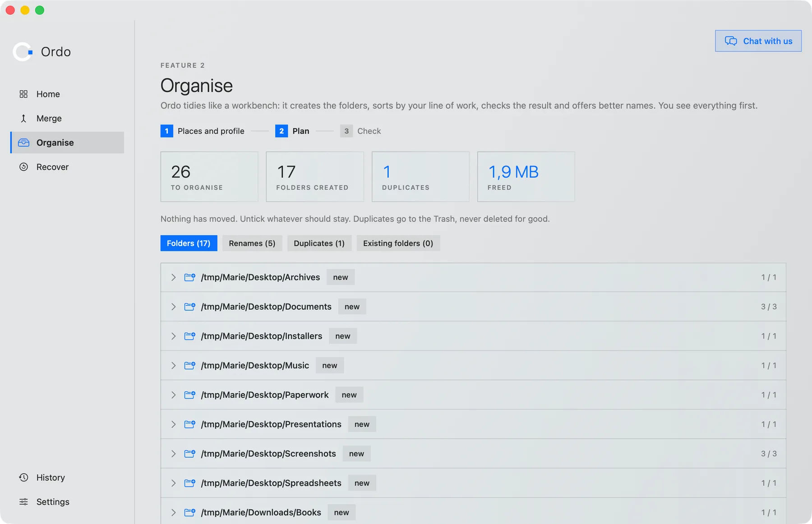Image resolution: width=812 pixels, height=524 pixels.
Task: Click the /tmp/Marie/Desktop/Music path text
Action: tap(255, 365)
